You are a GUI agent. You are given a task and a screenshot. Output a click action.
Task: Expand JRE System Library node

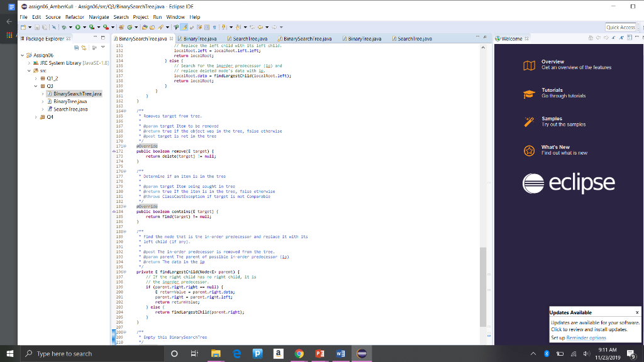point(29,63)
